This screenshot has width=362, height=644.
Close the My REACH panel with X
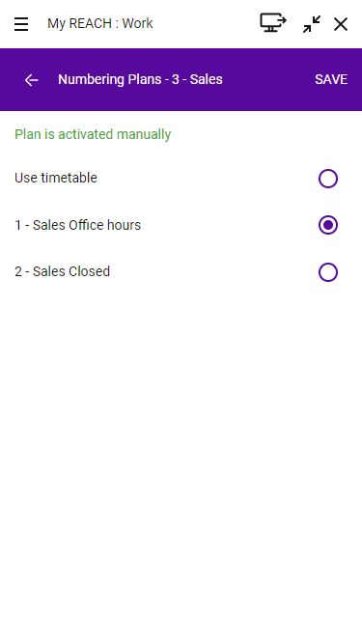pos(341,24)
